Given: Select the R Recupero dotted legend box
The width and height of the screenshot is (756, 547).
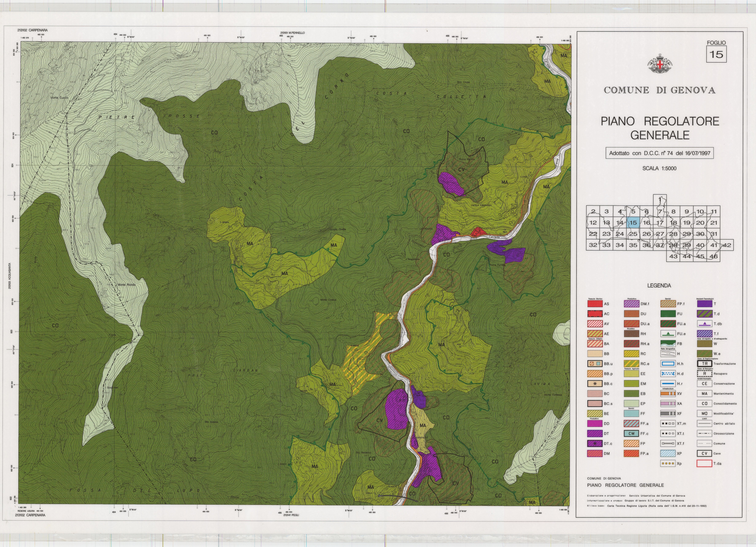Looking at the screenshot, I should (705, 374).
